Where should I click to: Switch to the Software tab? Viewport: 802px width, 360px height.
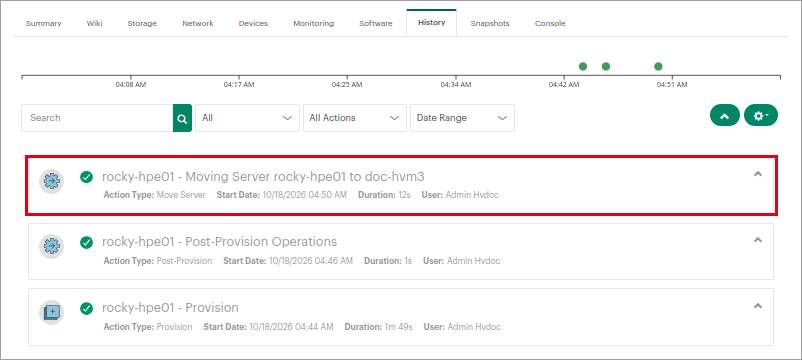coord(376,24)
